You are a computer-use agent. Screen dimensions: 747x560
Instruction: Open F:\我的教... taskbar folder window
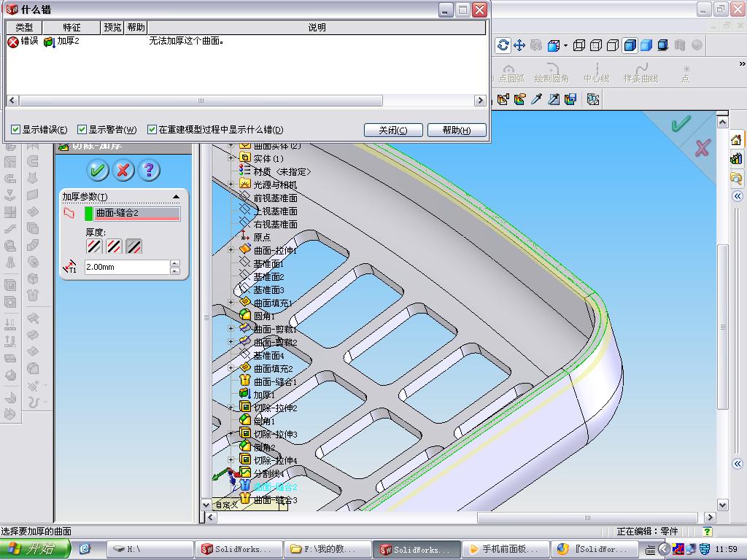click(327, 549)
